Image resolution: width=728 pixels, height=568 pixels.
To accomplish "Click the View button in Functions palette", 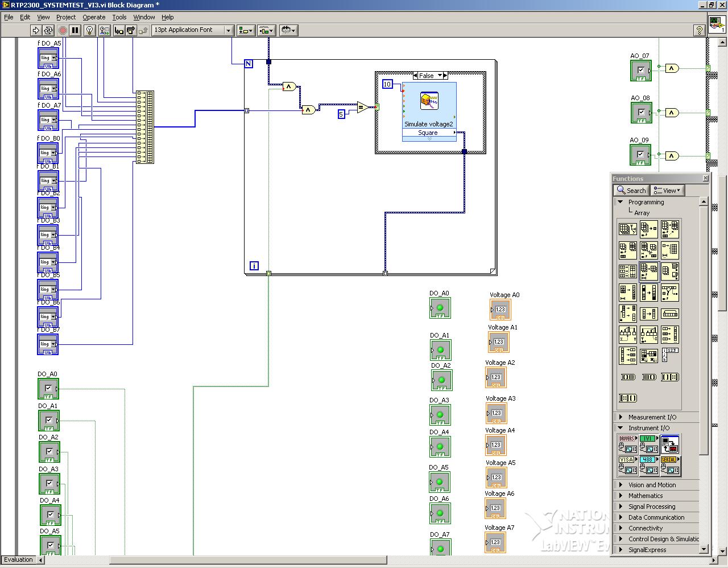I will (x=667, y=191).
